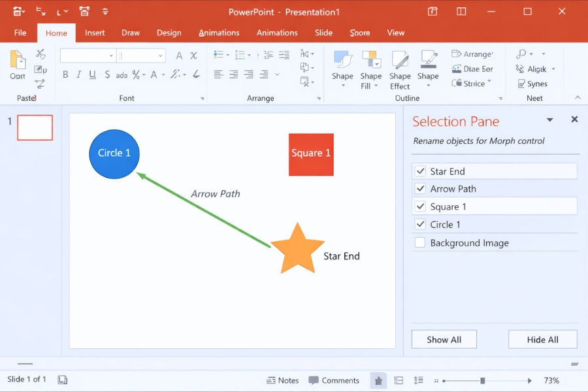Select the slide thumbnail in the slide panel
This screenshot has height=392, width=588.
tap(34, 127)
